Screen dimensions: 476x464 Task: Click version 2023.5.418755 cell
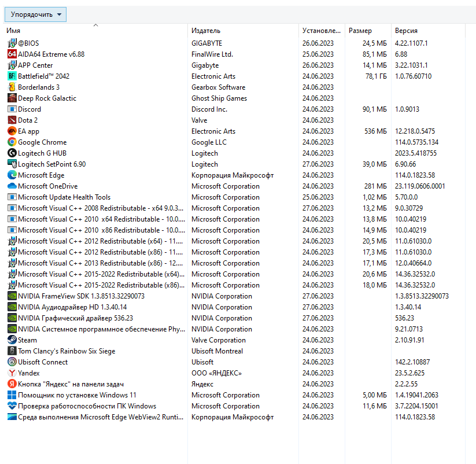click(416, 153)
